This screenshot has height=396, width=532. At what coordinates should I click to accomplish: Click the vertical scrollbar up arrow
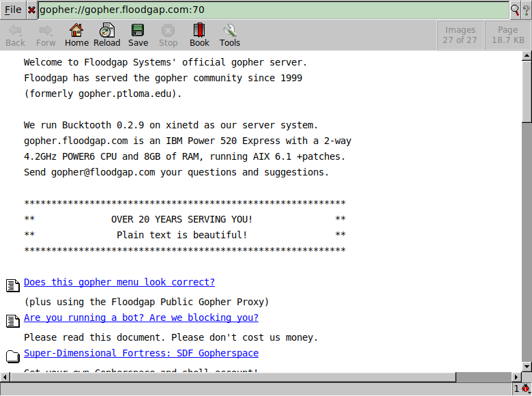click(x=527, y=56)
